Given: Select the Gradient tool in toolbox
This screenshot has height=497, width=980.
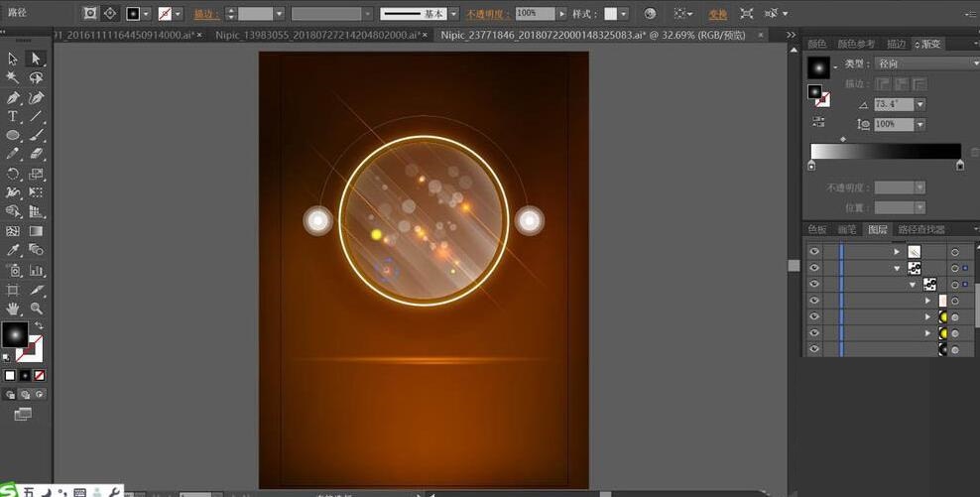Looking at the screenshot, I should [36, 231].
